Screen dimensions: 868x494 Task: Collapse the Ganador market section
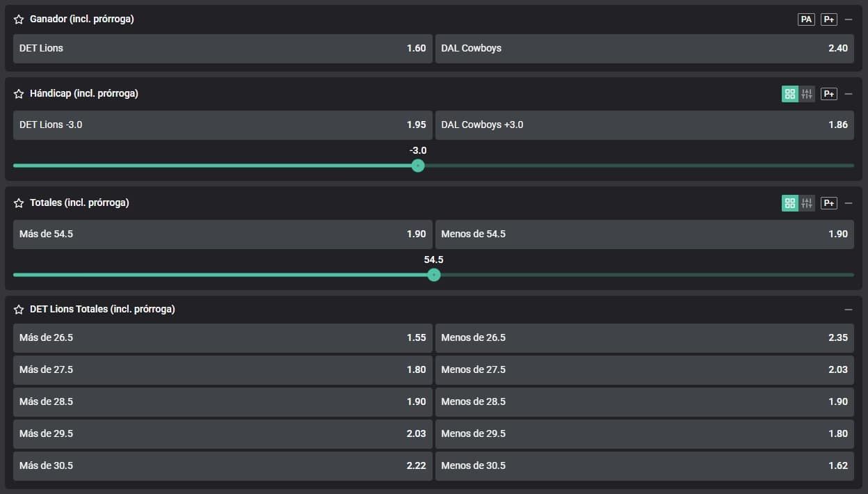848,19
